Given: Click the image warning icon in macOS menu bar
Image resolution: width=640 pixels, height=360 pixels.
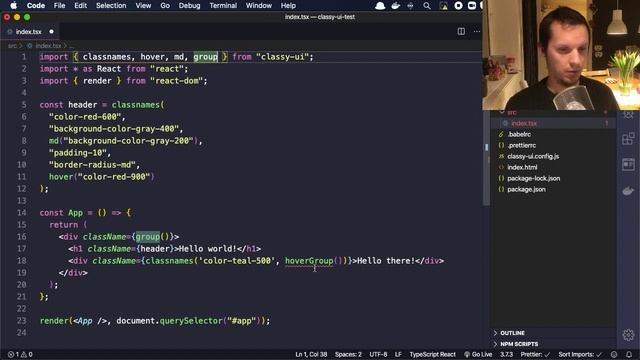Looking at the screenshot, I should (443, 6).
